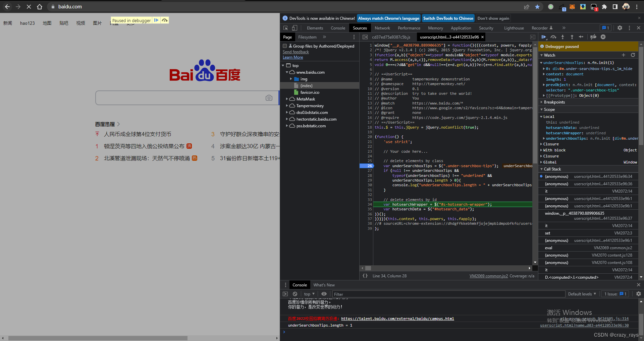Expand the Global scope entry

pos(541,162)
